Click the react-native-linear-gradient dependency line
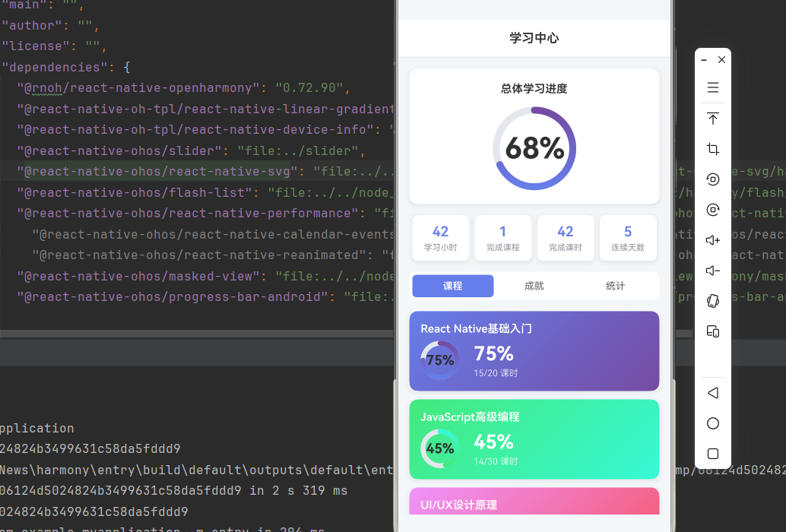 205,109
